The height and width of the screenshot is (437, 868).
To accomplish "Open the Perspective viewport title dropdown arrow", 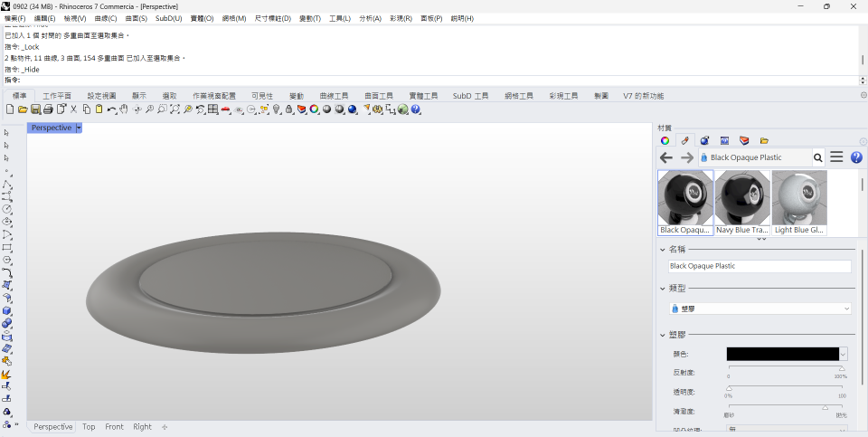I will point(80,128).
